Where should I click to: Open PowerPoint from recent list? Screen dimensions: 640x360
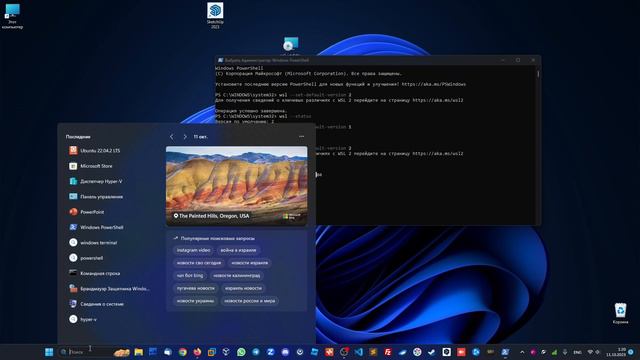tap(111, 212)
